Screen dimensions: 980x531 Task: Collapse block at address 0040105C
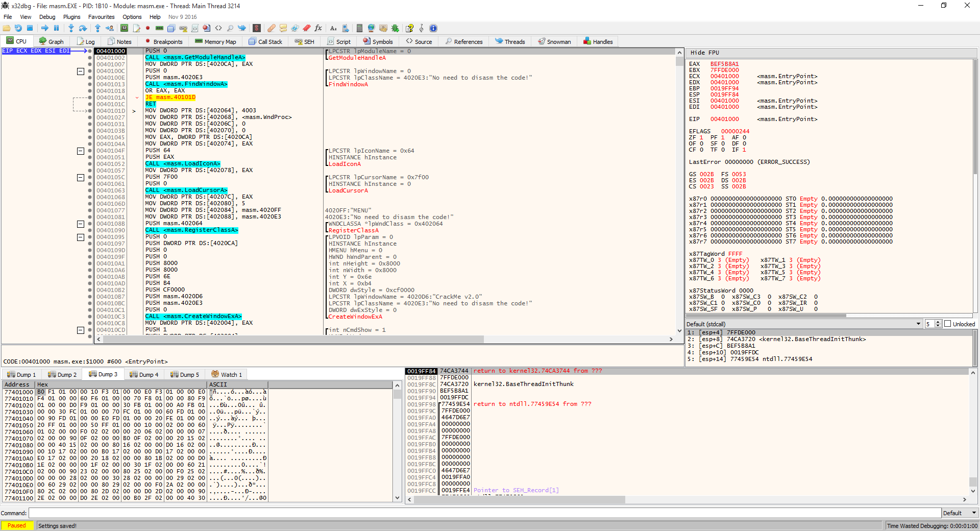tap(81, 178)
